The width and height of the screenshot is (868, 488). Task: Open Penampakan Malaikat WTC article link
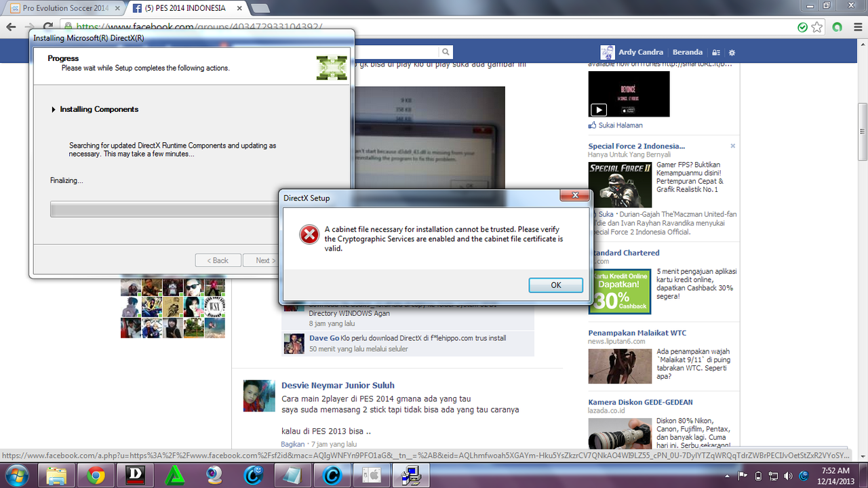pos(637,333)
